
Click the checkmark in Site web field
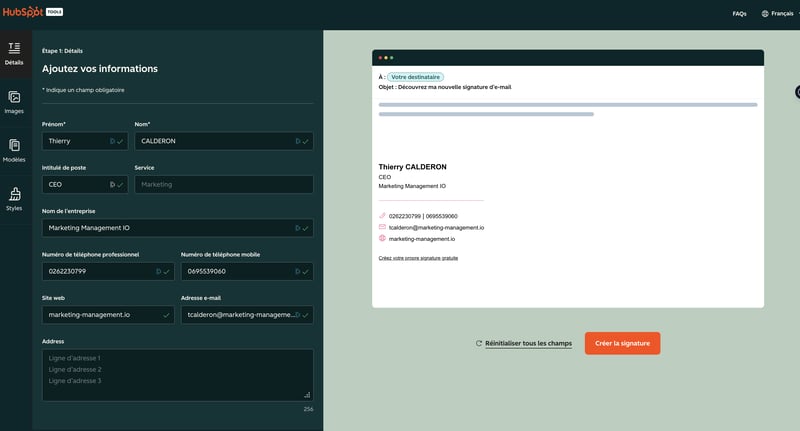166,315
